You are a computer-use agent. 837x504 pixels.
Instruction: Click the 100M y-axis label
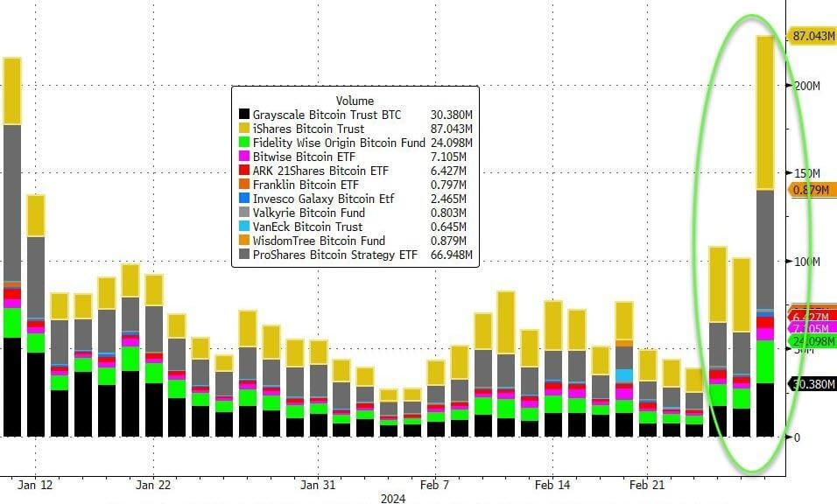tap(806, 262)
